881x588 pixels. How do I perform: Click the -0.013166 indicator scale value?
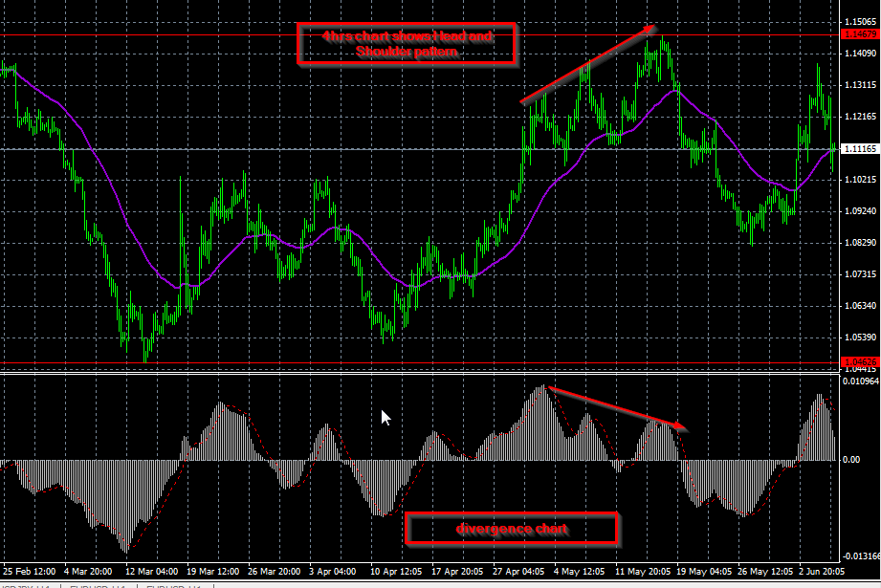point(860,556)
